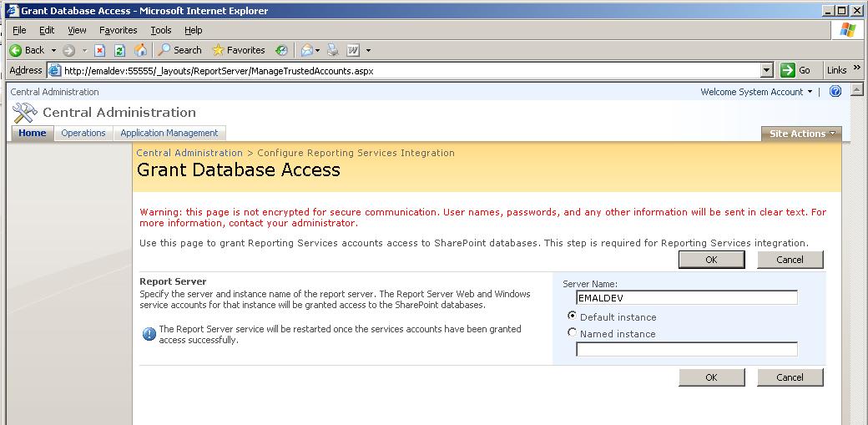
Task: Click the lower OK button
Action: point(711,377)
